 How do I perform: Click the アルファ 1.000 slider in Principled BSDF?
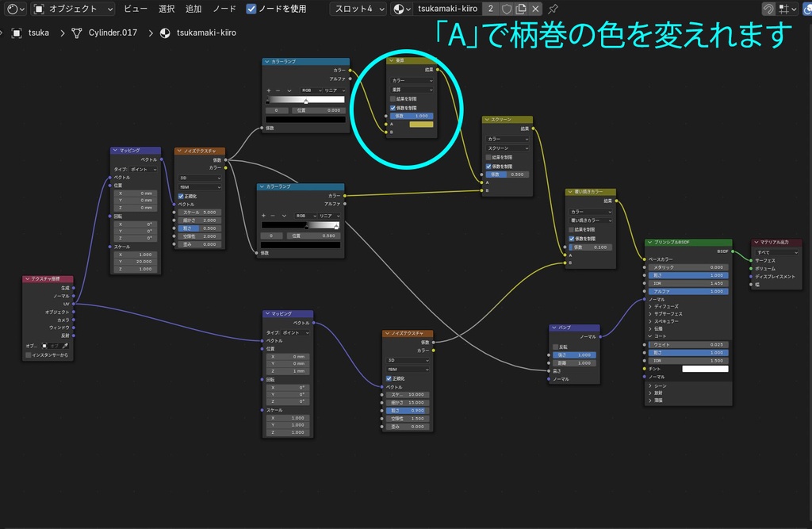(688, 291)
